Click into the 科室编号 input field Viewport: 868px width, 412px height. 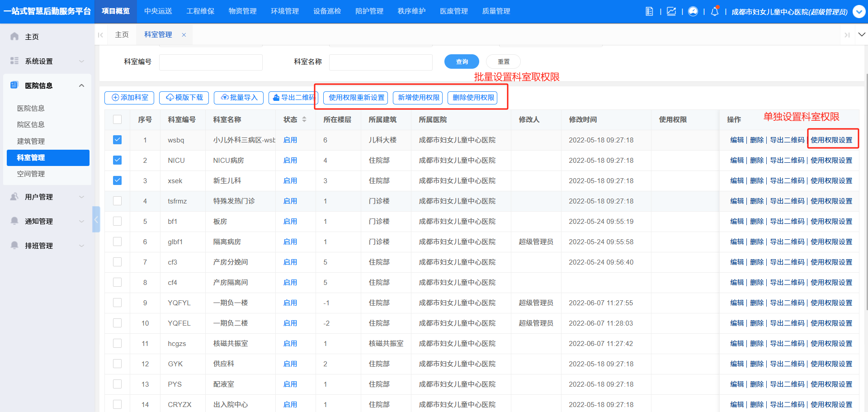211,62
